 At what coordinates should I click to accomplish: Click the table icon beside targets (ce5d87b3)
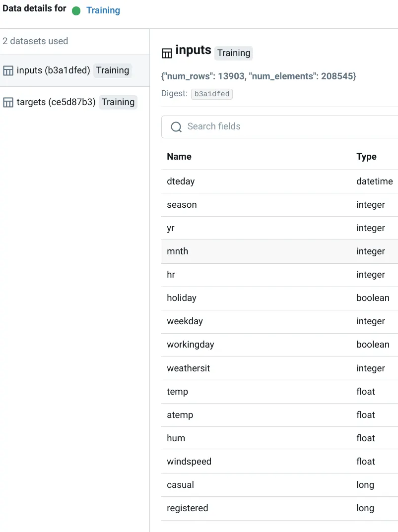8,102
